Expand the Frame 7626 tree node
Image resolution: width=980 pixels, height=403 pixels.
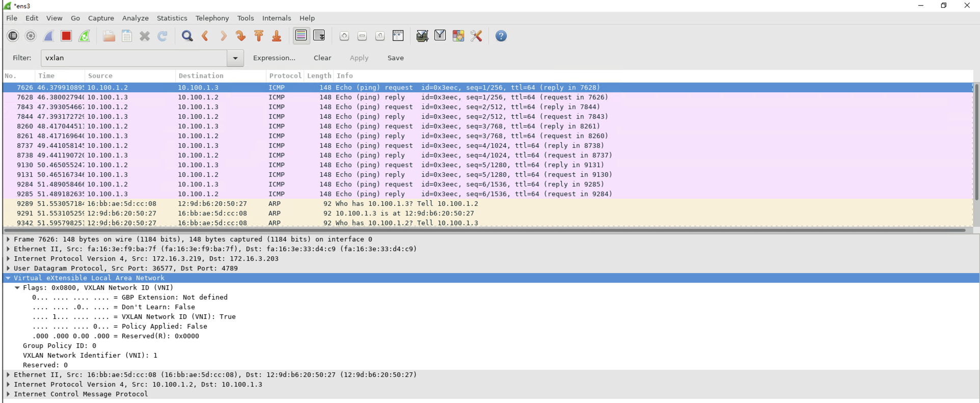click(8, 239)
